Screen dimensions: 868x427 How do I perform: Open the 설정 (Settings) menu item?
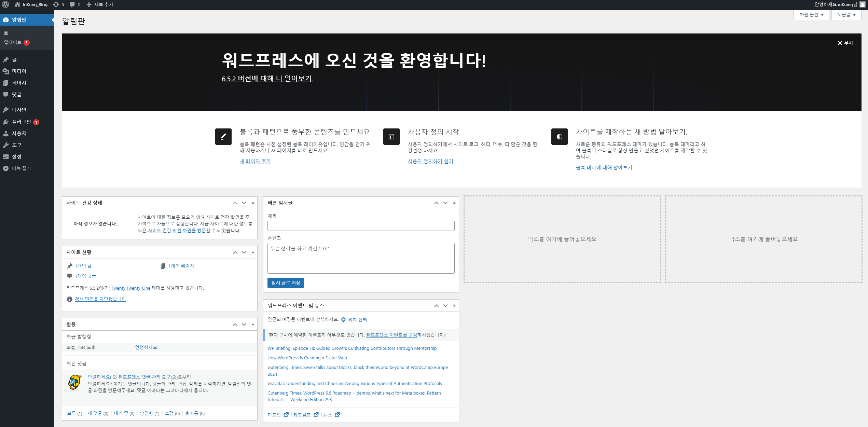coord(16,156)
